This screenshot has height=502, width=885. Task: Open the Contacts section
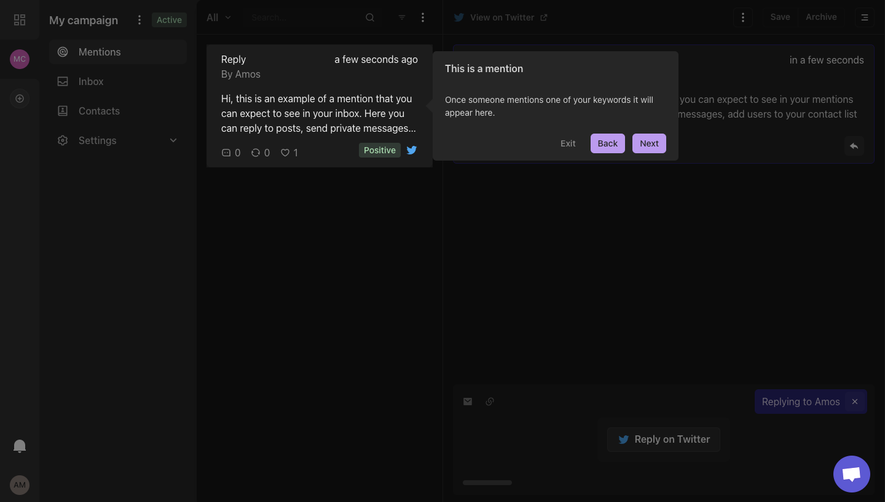click(117, 111)
